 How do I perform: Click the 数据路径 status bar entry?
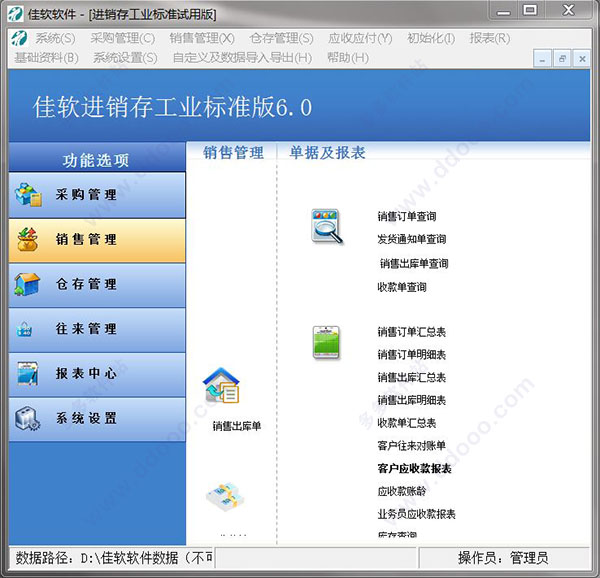tap(111, 558)
